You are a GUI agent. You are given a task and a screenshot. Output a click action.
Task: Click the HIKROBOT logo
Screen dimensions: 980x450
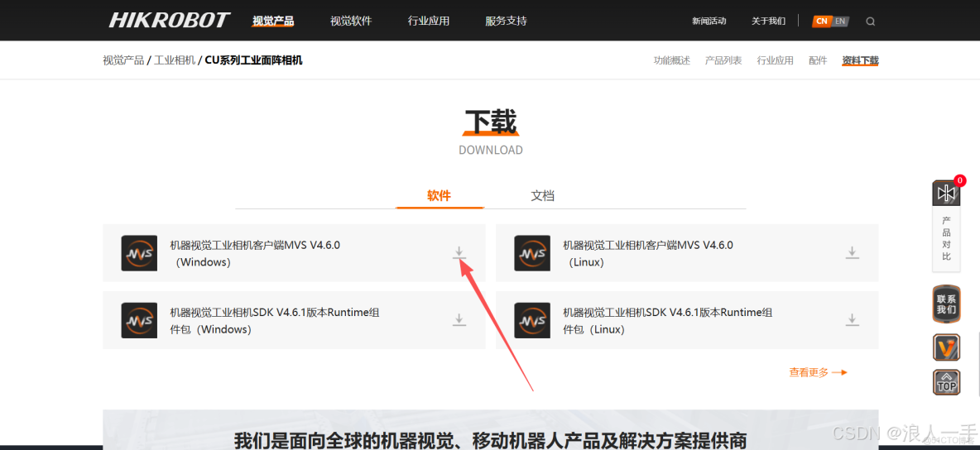(x=170, y=21)
